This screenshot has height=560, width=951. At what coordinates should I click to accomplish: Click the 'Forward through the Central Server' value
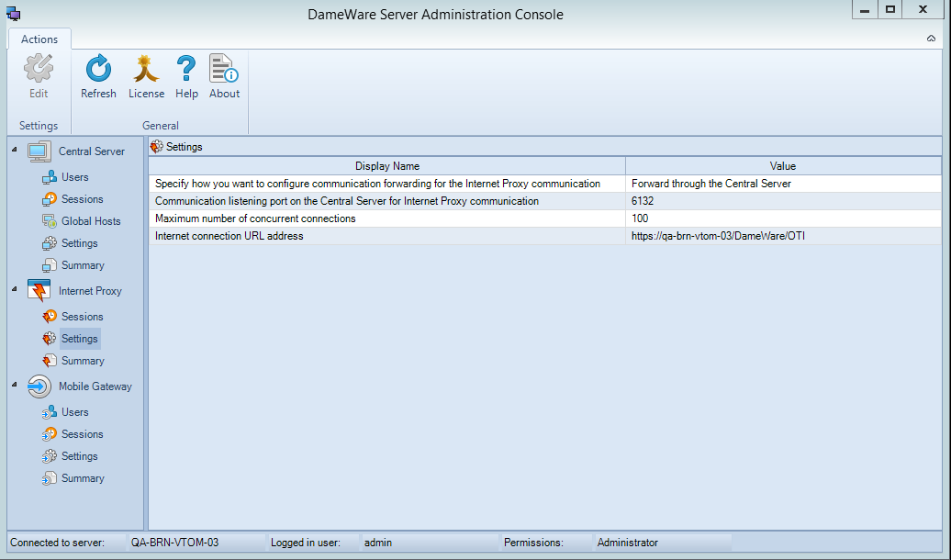click(710, 184)
